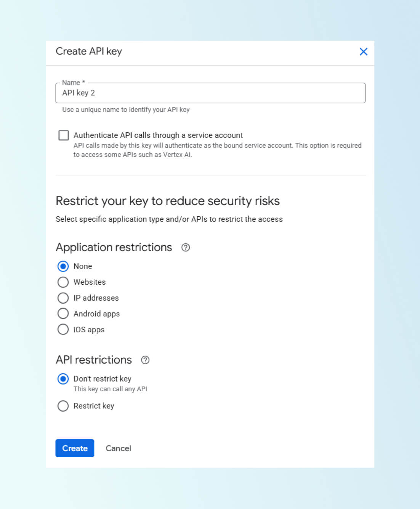Open help icon beside API restrictions
Image resolution: width=420 pixels, height=509 pixels.
[145, 360]
